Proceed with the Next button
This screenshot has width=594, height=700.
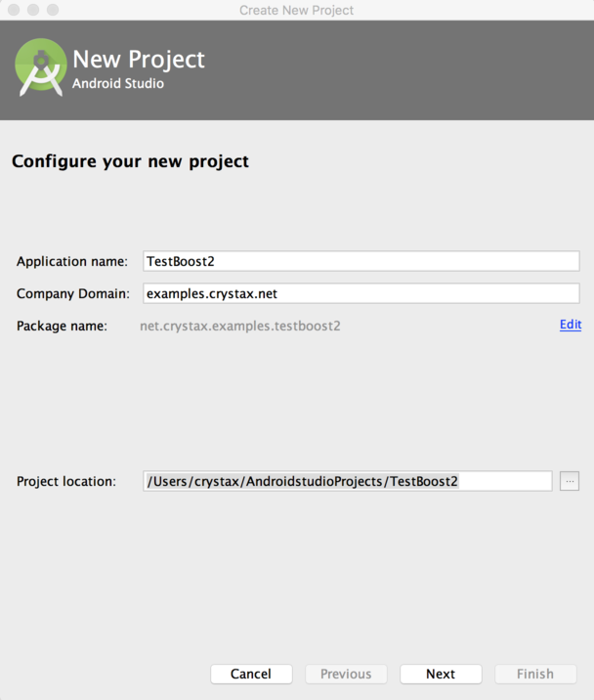(x=441, y=674)
